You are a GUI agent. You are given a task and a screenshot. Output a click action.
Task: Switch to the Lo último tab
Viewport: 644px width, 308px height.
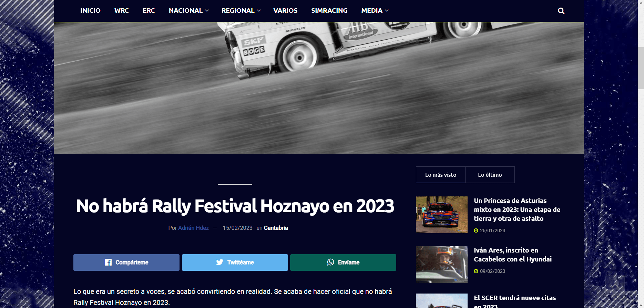(x=490, y=175)
